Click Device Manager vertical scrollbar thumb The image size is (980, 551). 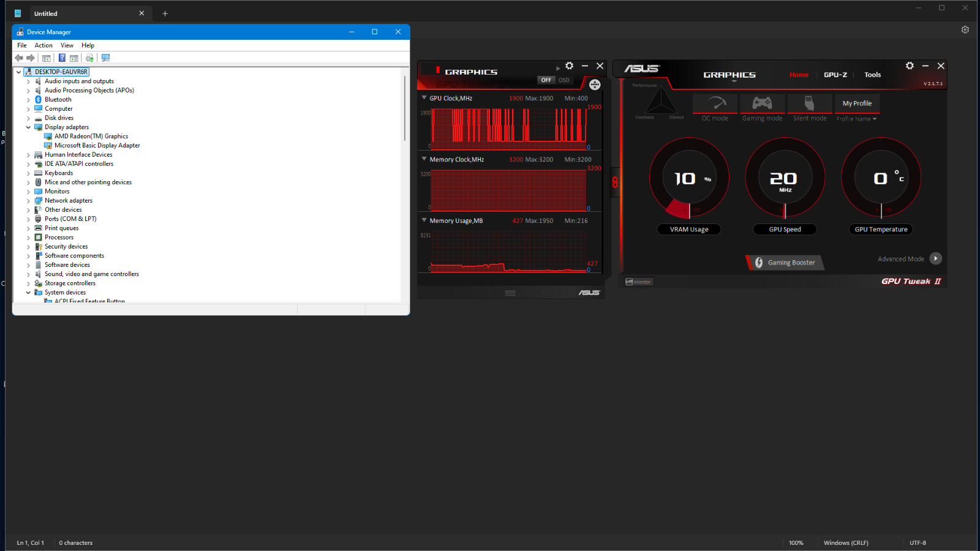pos(405,108)
